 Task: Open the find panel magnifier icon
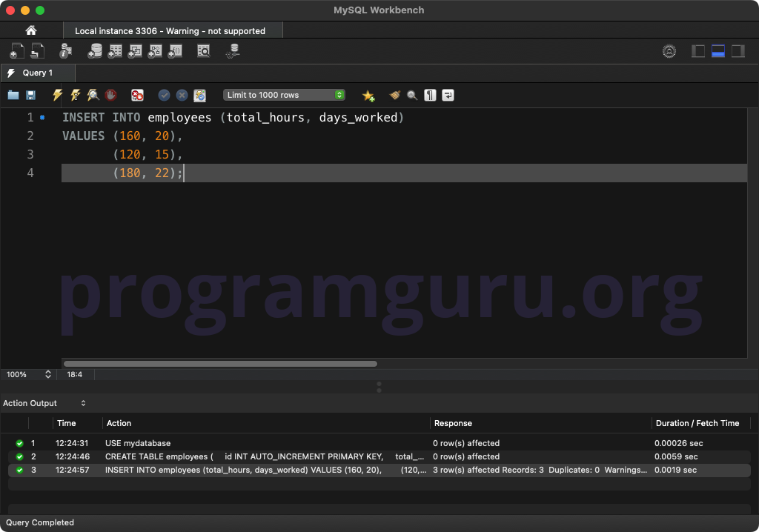412,95
